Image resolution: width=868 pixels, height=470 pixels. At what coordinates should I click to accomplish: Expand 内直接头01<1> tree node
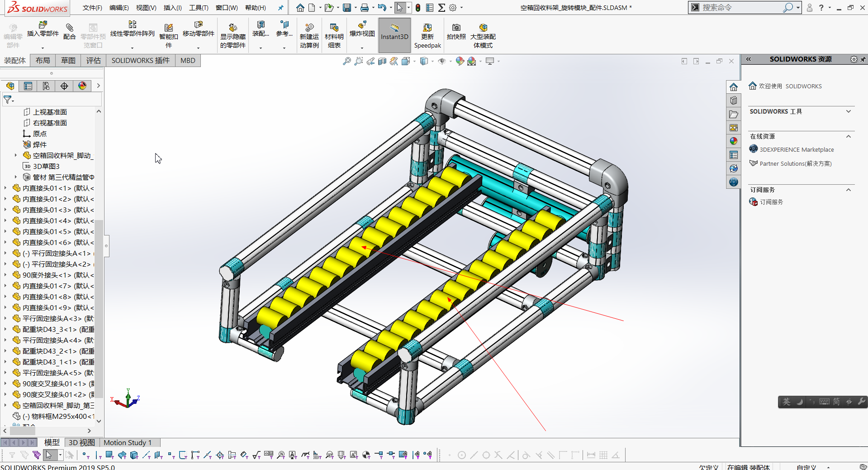click(x=5, y=187)
